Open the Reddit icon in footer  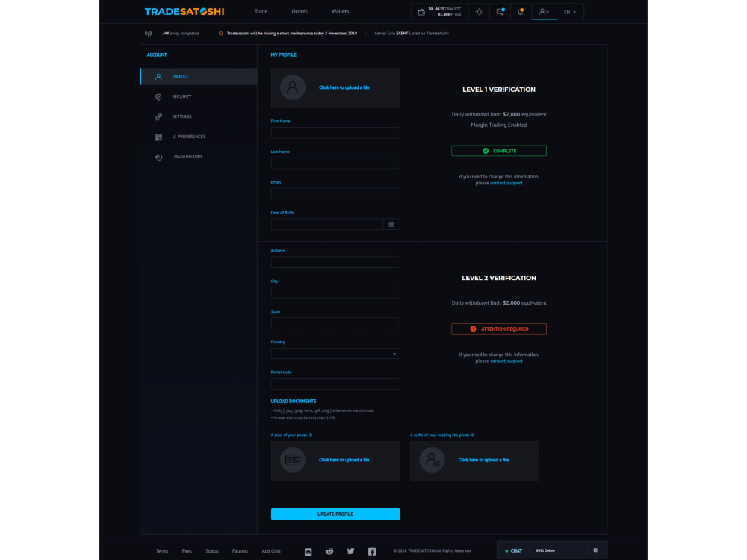[329, 552]
